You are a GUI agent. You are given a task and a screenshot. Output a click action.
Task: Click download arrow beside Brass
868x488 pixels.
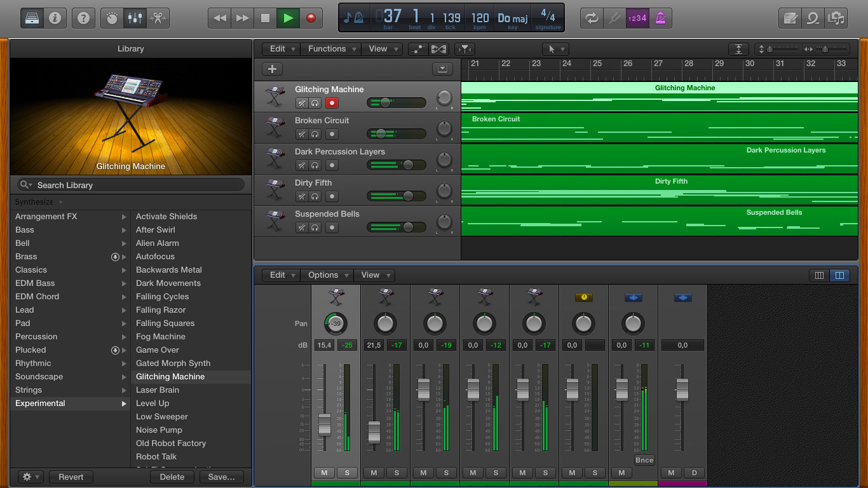pos(115,257)
